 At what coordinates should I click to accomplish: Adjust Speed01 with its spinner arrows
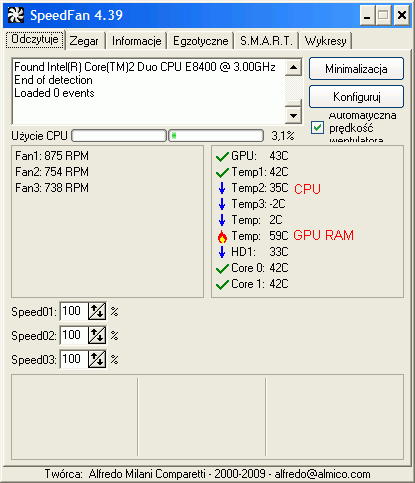[97, 311]
